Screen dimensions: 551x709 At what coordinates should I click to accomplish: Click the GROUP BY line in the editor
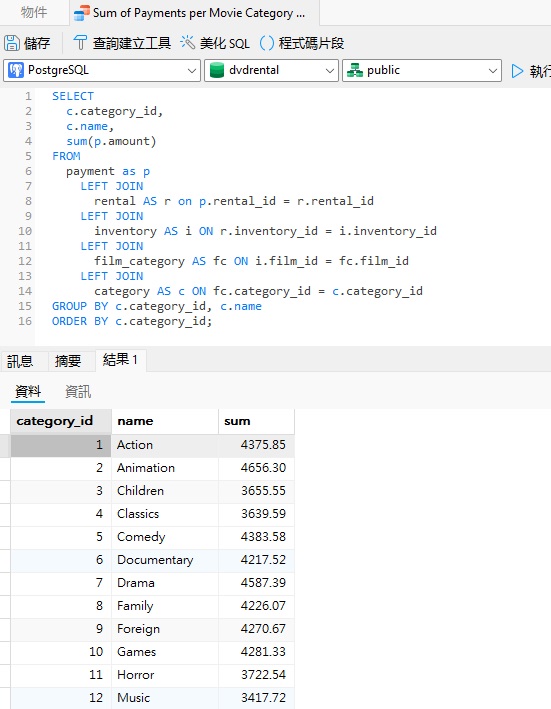(157, 307)
